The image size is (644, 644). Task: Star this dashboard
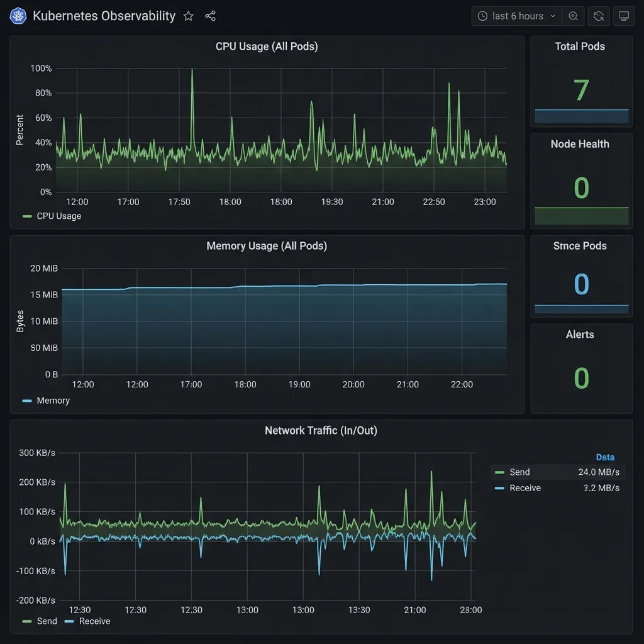[188, 16]
